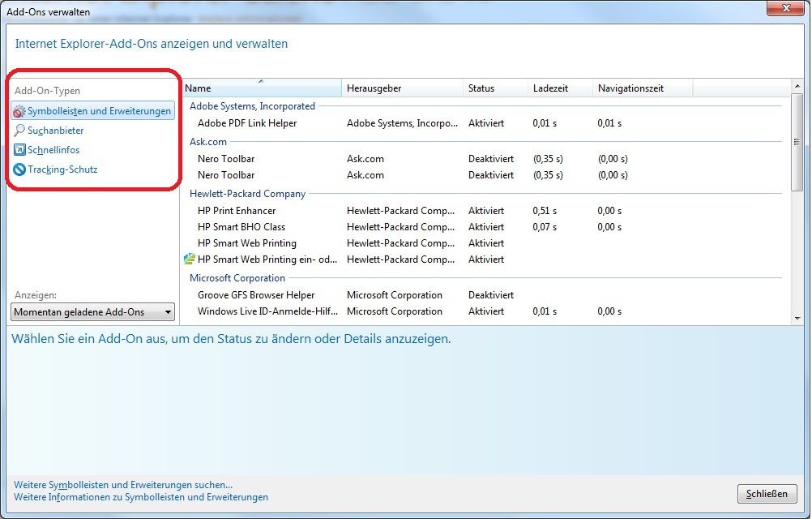Screen dimensions: 812x519
Task: Click the list scrollbar down arrow
Action: pyautogui.click(x=797, y=319)
